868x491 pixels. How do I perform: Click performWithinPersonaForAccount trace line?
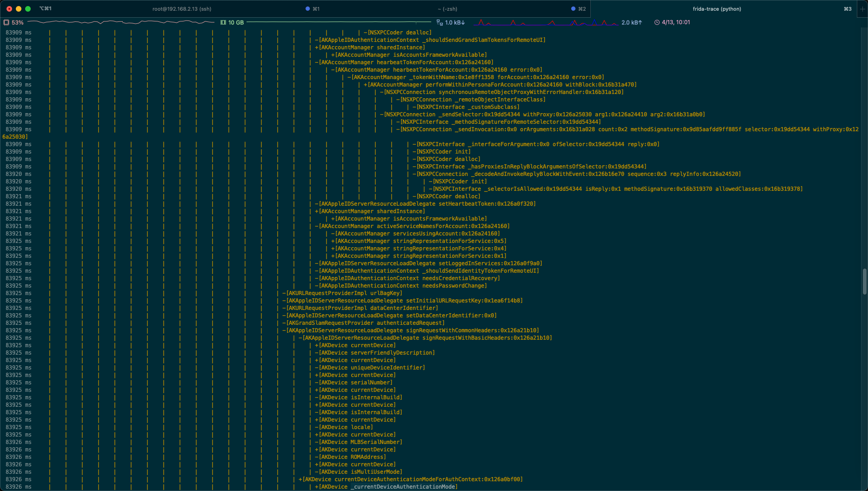click(x=500, y=85)
